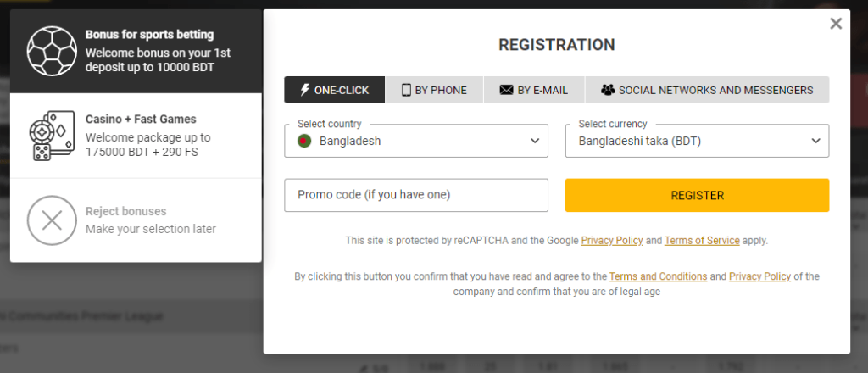Click the yellow Register button
Screen dimensions: 868x373
697,195
